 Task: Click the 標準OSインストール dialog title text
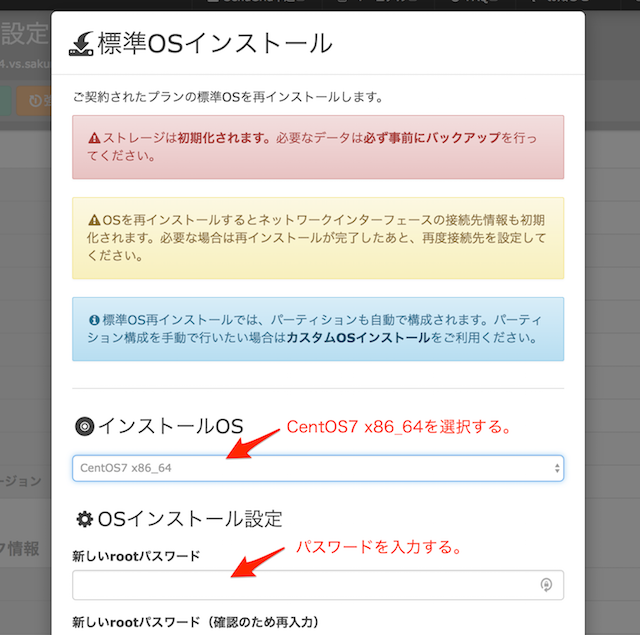coord(216,43)
